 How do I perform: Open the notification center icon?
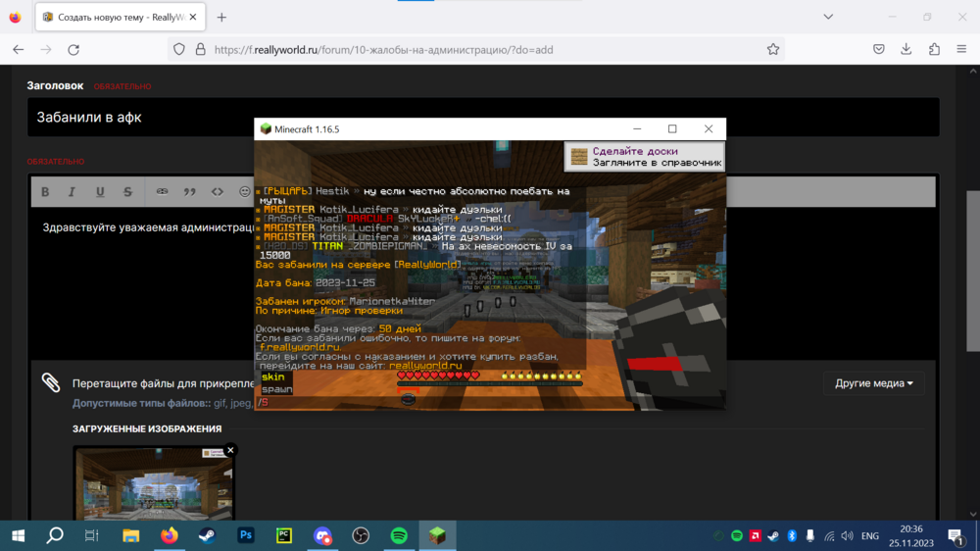tap(955, 536)
